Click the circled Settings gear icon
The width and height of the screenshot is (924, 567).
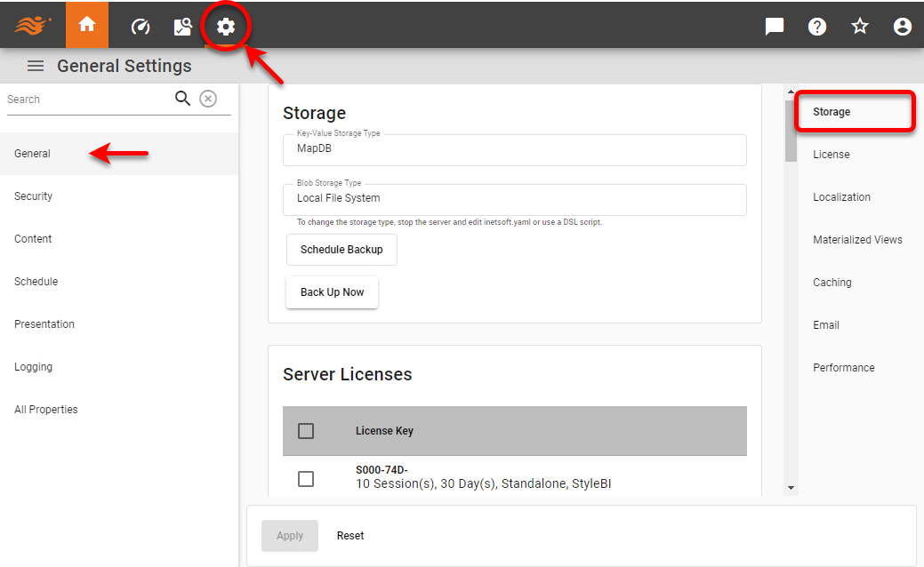(226, 25)
